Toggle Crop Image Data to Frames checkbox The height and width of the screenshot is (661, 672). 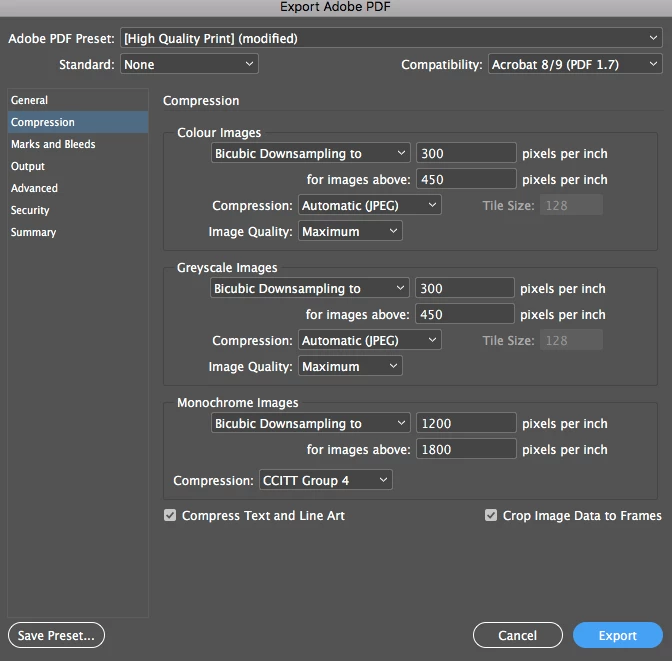491,515
